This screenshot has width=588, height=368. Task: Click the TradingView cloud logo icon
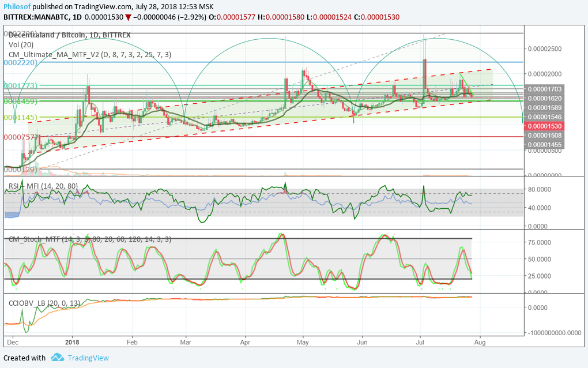[x=58, y=358]
